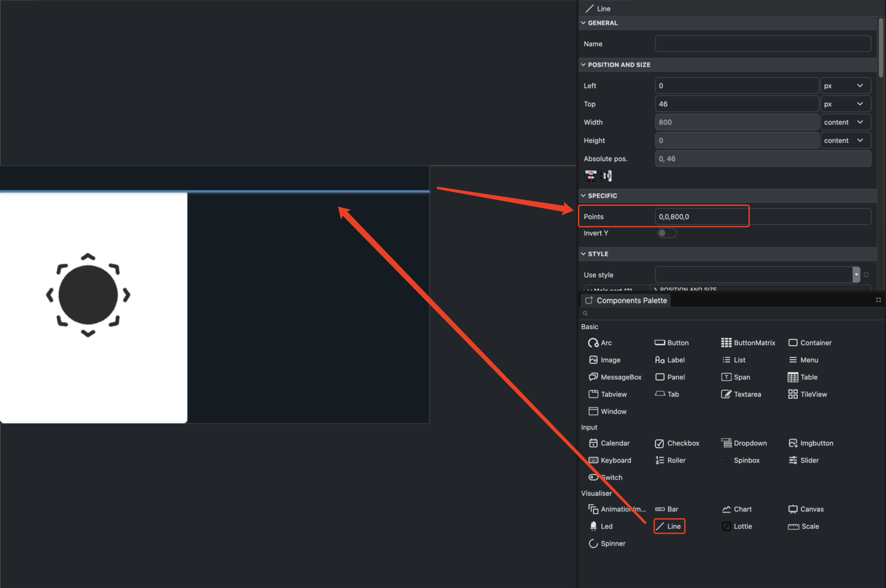
Task: Pick the Spinner component
Action: 607,543
